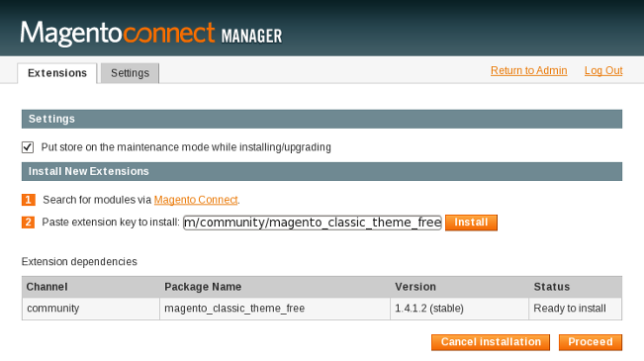The height and width of the screenshot is (361, 644).
Task: Cancel the installation
Action: tap(491, 342)
